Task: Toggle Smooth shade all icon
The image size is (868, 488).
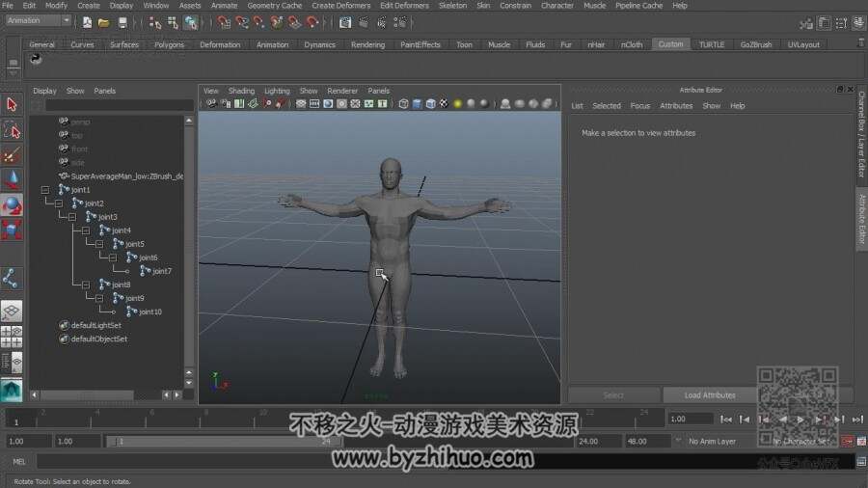Action: (417, 103)
